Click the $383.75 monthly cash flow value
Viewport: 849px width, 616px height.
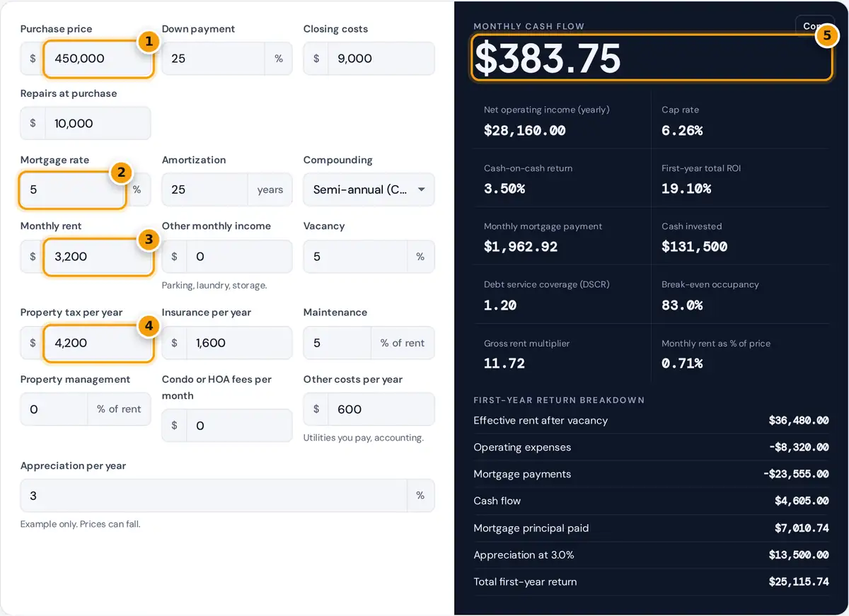click(x=548, y=58)
